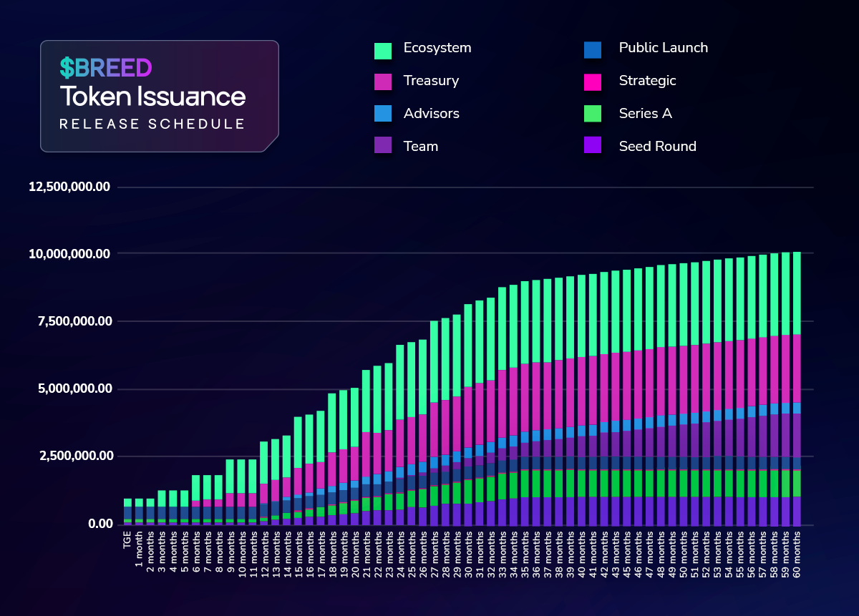Select the Public Launch legend swatch

point(591,49)
